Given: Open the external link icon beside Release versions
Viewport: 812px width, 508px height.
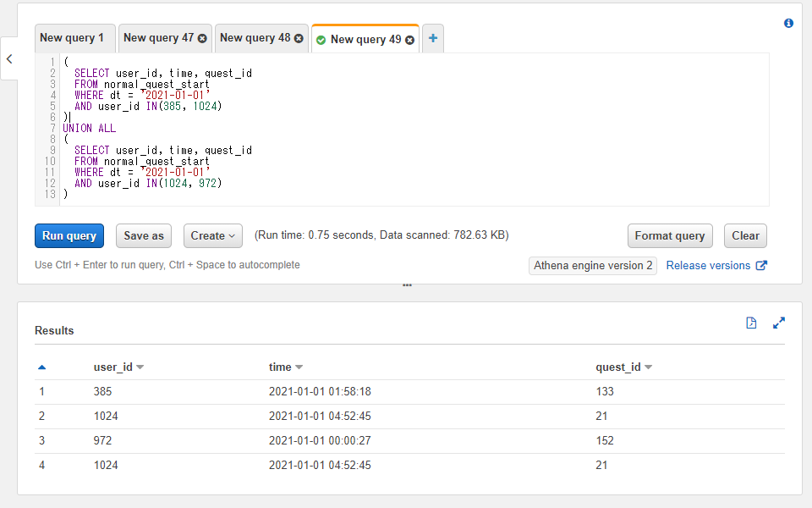Looking at the screenshot, I should tap(760, 265).
